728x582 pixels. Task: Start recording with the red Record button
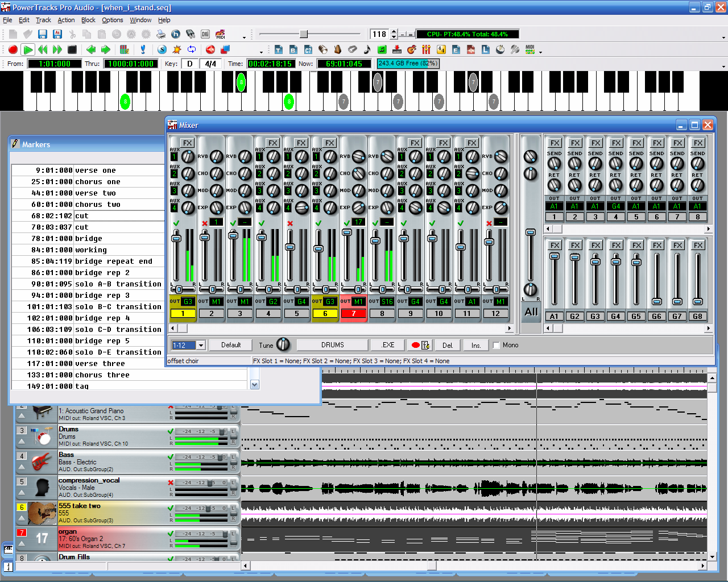click(x=13, y=50)
